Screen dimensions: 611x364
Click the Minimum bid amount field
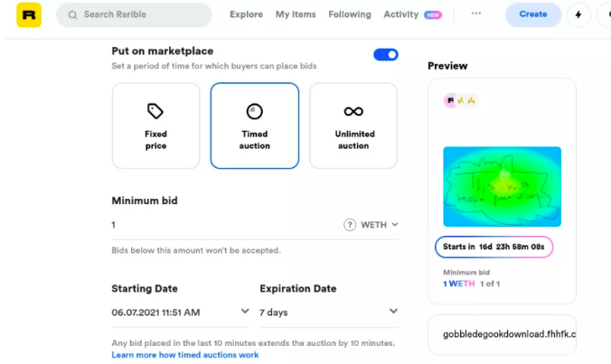click(x=226, y=225)
